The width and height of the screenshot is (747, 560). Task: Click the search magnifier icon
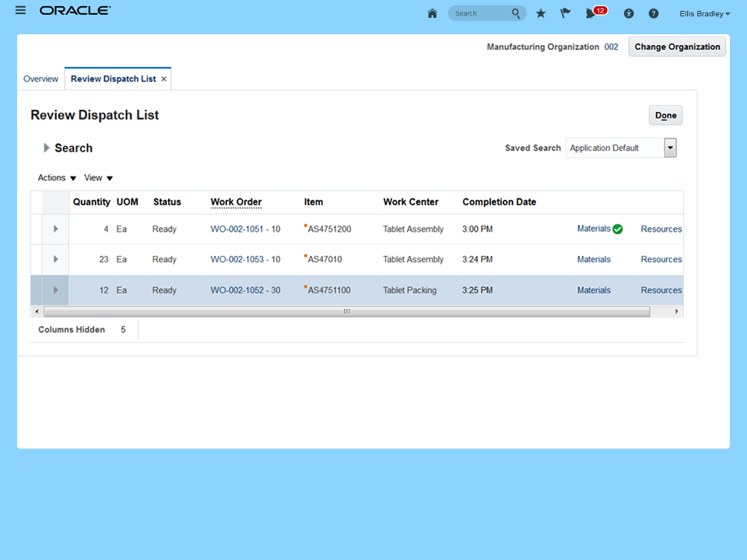click(515, 13)
